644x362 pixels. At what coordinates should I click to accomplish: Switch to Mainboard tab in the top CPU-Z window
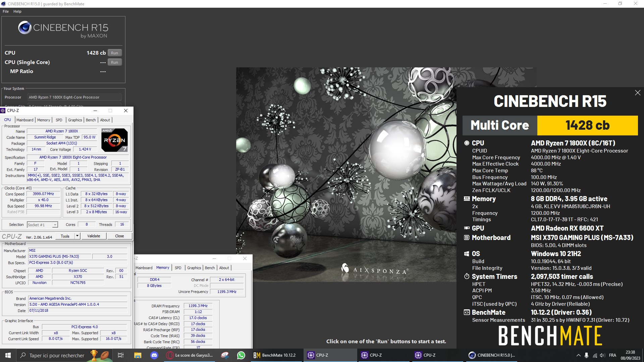[x=25, y=120]
